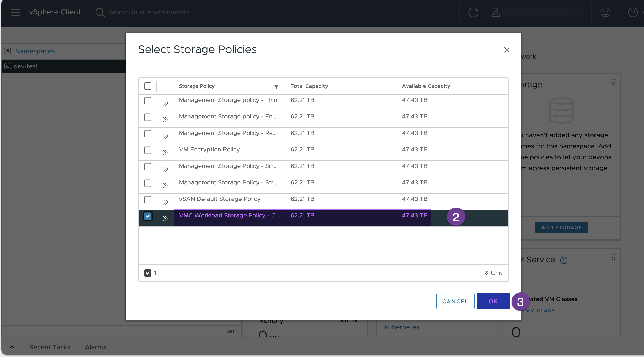Sort by Total Capacity column header
The image size is (644, 357).
coord(309,86)
